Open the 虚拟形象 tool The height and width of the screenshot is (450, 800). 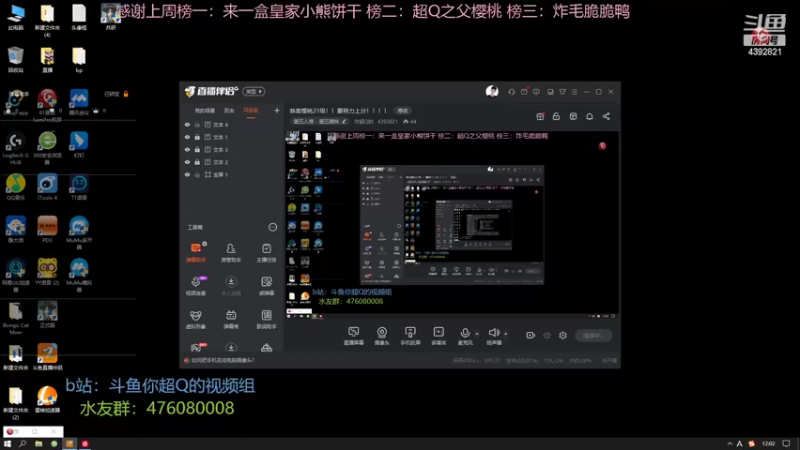pos(196,319)
